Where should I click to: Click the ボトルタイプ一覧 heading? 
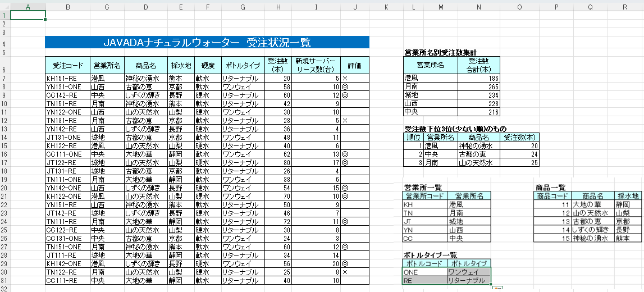431,255
